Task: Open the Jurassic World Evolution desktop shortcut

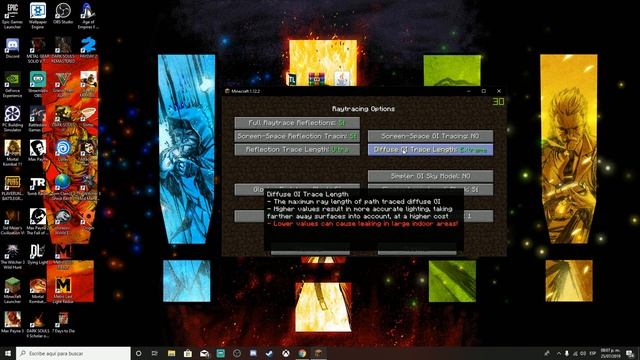Action: tap(63, 222)
